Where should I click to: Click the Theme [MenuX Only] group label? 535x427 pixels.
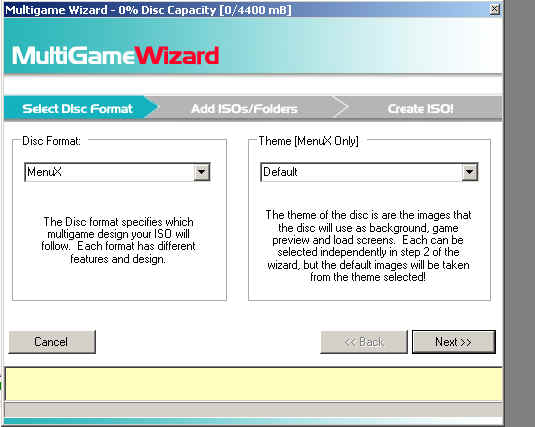308,141
